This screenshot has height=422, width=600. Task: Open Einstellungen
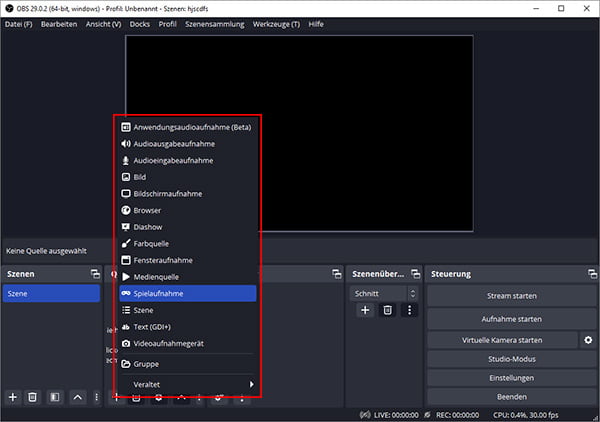pos(512,378)
